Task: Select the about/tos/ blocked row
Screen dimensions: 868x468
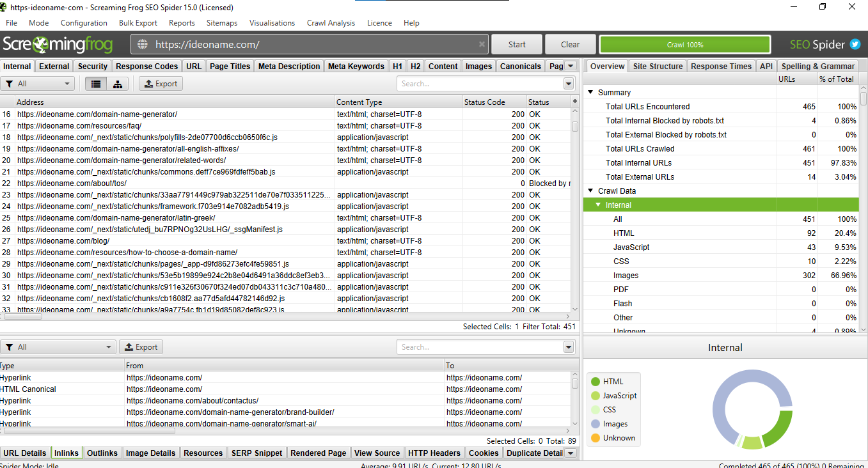Action: pyautogui.click(x=285, y=183)
